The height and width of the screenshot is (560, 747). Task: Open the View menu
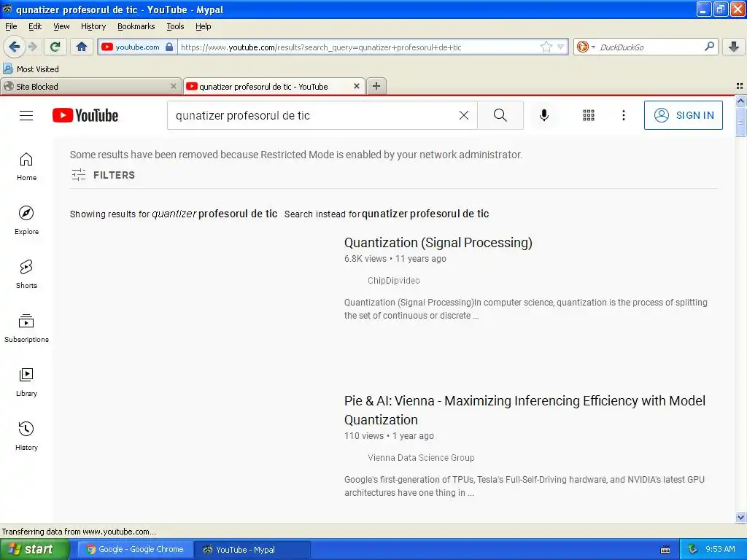[61, 26]
